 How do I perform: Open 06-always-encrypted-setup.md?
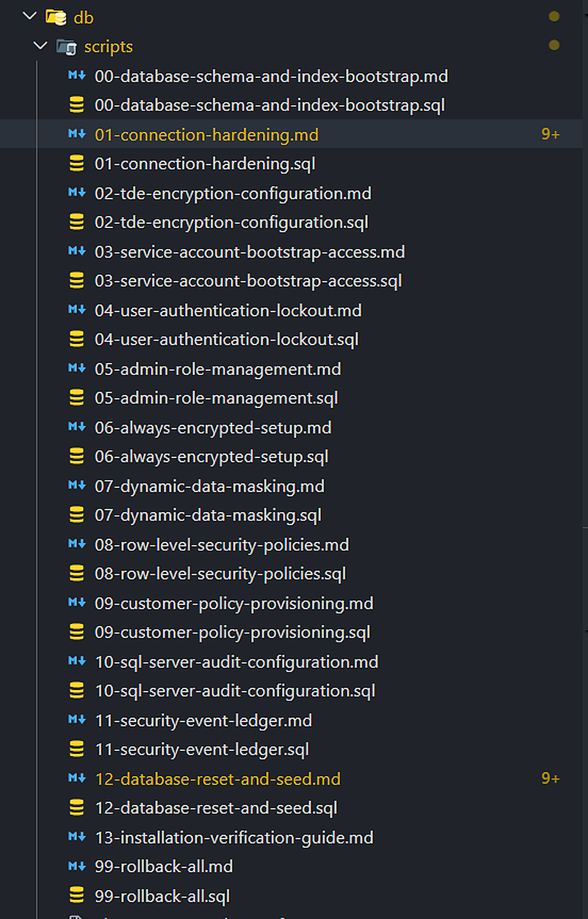(x=213, y=428)
